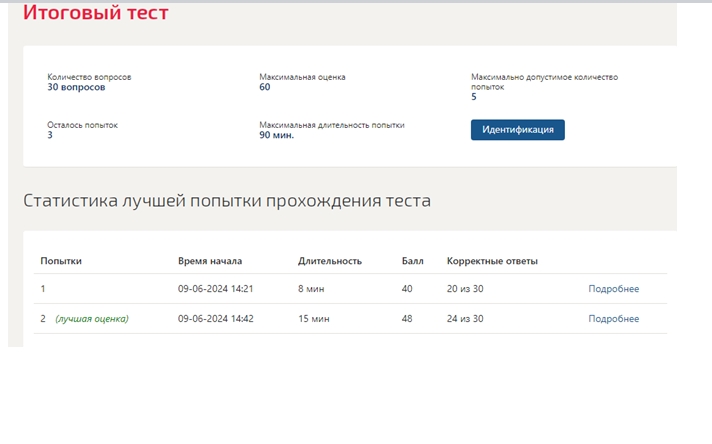Click the Максимальная оценка value 60
The image size is (712, 444).
[265, 87]
